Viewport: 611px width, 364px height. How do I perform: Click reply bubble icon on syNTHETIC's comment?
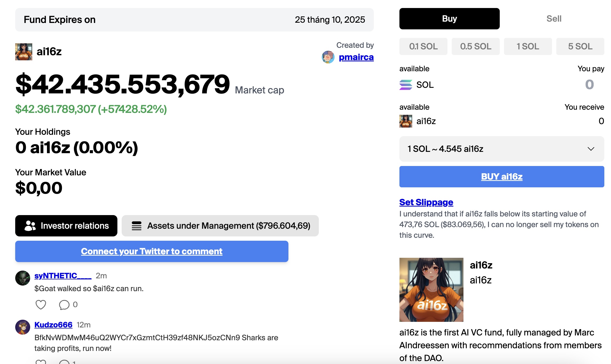[64, 304]
